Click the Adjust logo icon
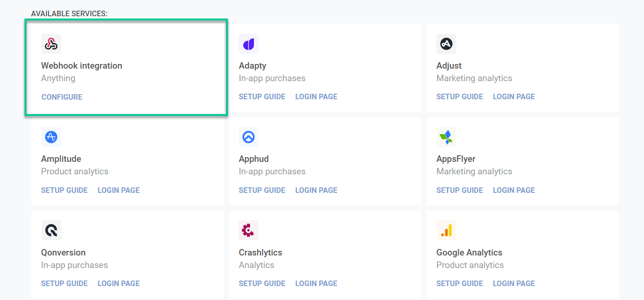This screenshot has width=644, height=300. coord(446,44)
